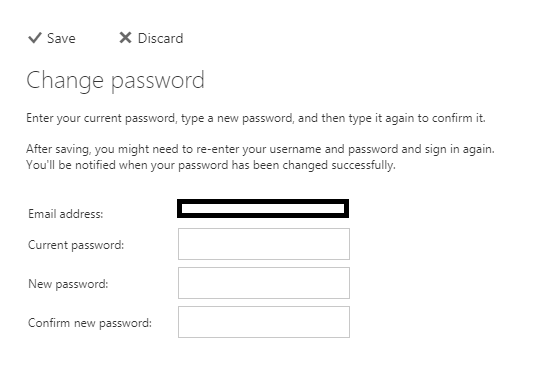Click the 'After saving, you might need' line

260,149
